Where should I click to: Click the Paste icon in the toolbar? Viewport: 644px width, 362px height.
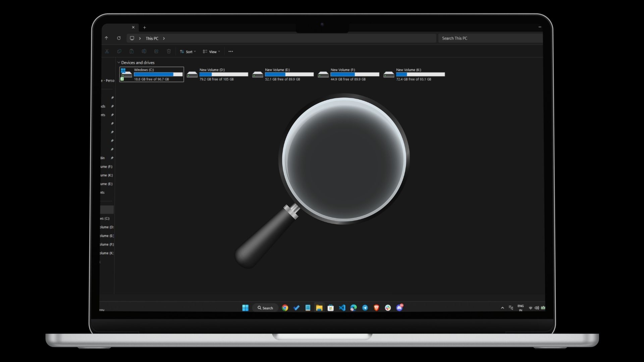point(131,51)
